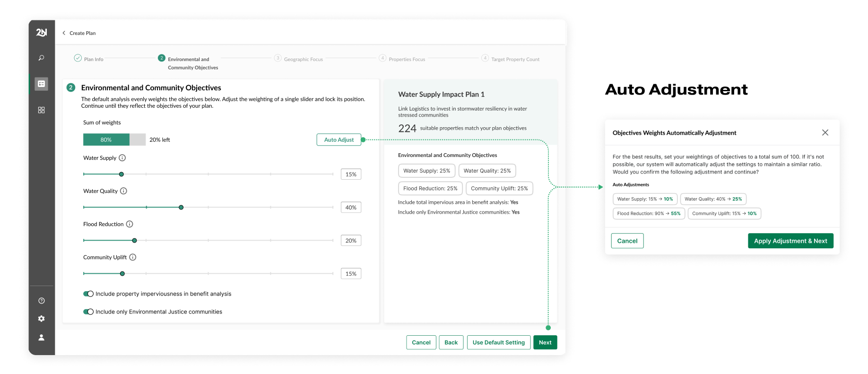Show the Flood Reduction info tooltip icon
Viewport: 868px width, 374px height.
coord(130,224)
